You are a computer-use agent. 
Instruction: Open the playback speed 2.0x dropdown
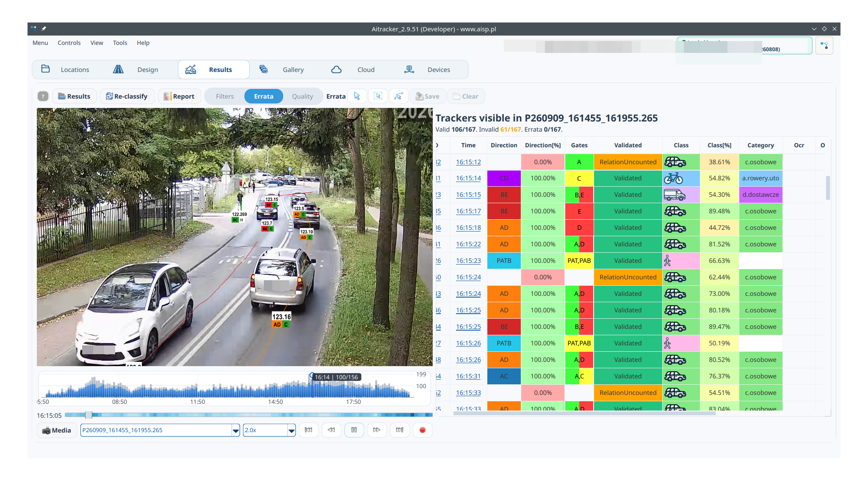(x=291, y=430)
